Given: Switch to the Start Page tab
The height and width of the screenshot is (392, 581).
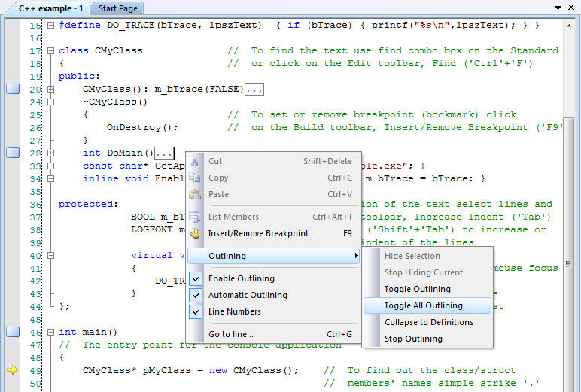Looking at the screenshot, I should click(118, 8).
